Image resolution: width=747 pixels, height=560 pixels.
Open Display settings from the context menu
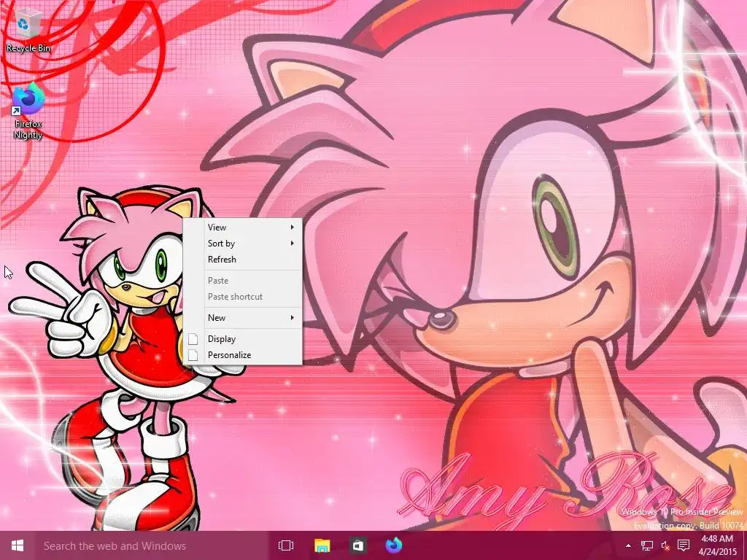click(243, 339)
